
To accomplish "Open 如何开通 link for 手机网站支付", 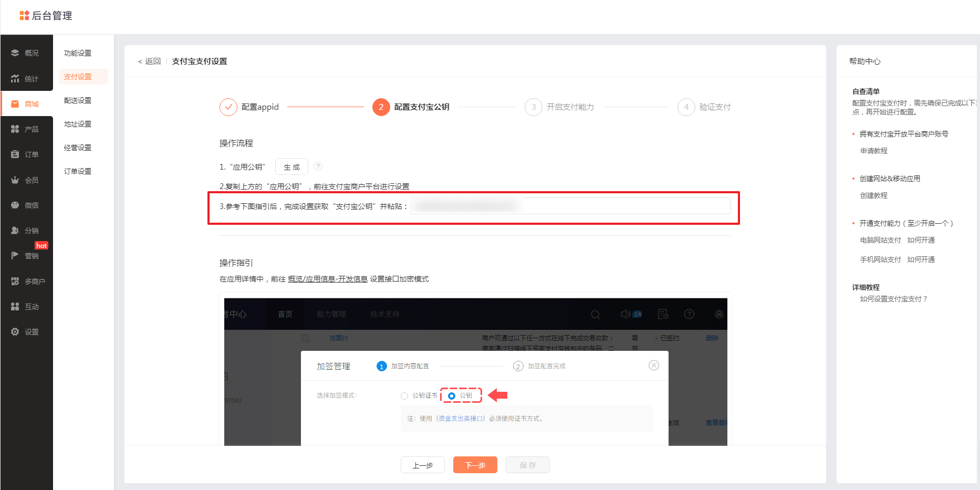I will (x=921, y=259).
